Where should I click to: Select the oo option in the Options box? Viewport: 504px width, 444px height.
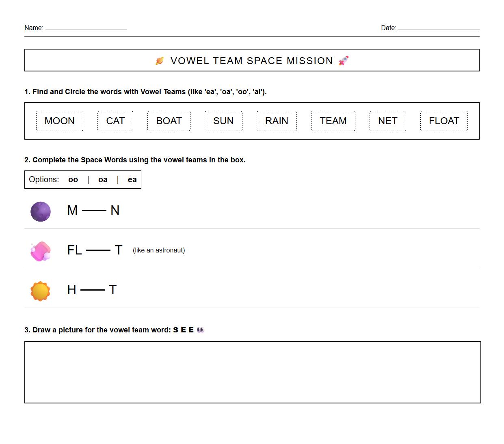73,179
